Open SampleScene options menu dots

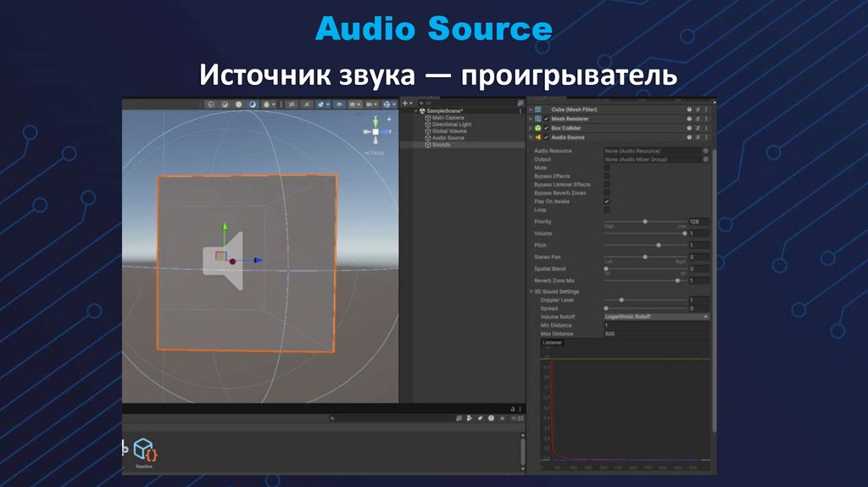pyautogui.click(x=520, y=111)
